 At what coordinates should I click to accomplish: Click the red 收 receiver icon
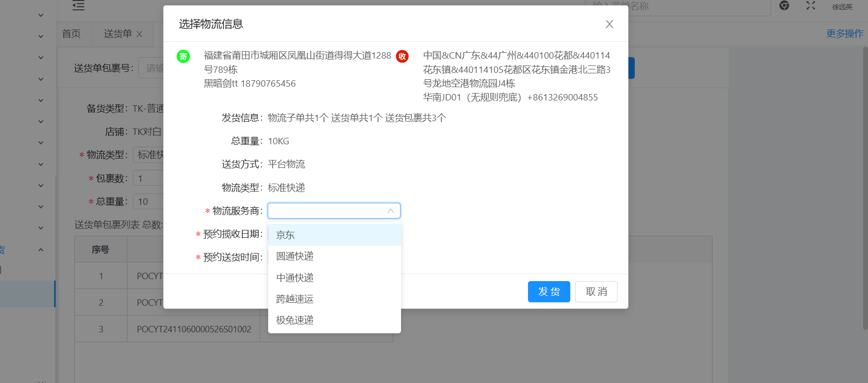coord(402,57)
